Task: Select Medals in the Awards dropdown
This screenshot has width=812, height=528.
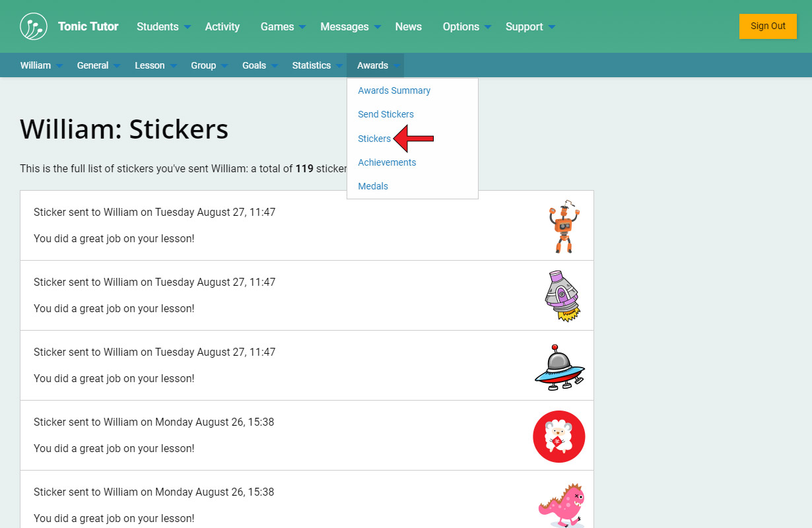Action: pyautogui.click(x=373, y=186)
